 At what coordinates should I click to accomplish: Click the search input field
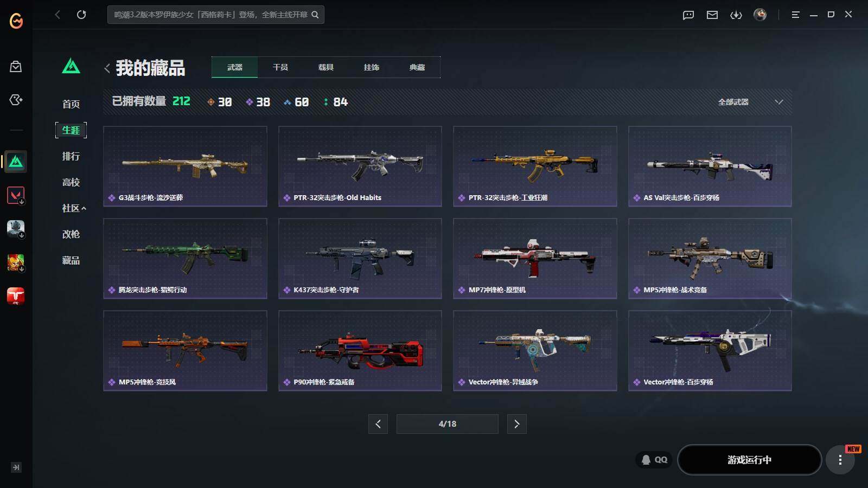pyautogui.click(x=216, y=15)
